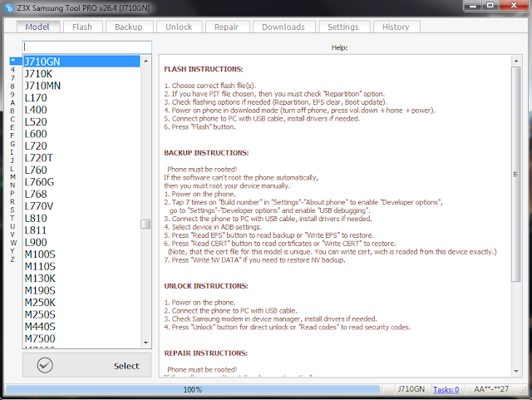Select model L400 in list
Image resolution: width=532 pixels, height=400 pixels.
point(81,110)
